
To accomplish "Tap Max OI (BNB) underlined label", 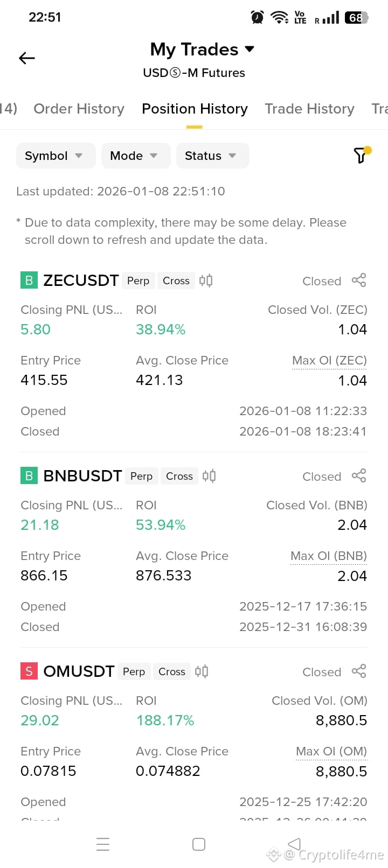I will [x=329, y=556].
